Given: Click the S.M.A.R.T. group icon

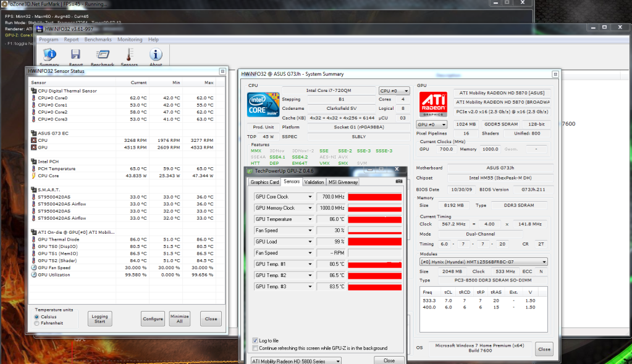Looking at the screenshot, I should (34, 189).
